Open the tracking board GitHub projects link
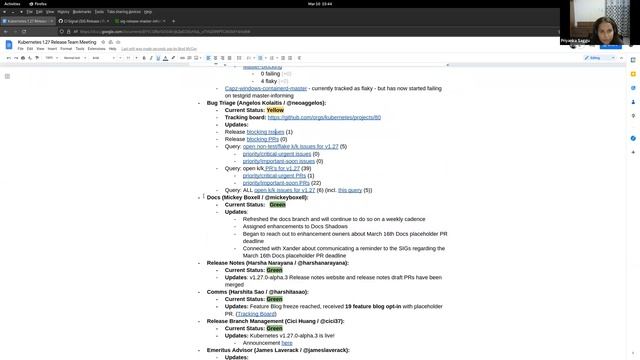Viewport: 640px width, 360px height. (324, 118)
